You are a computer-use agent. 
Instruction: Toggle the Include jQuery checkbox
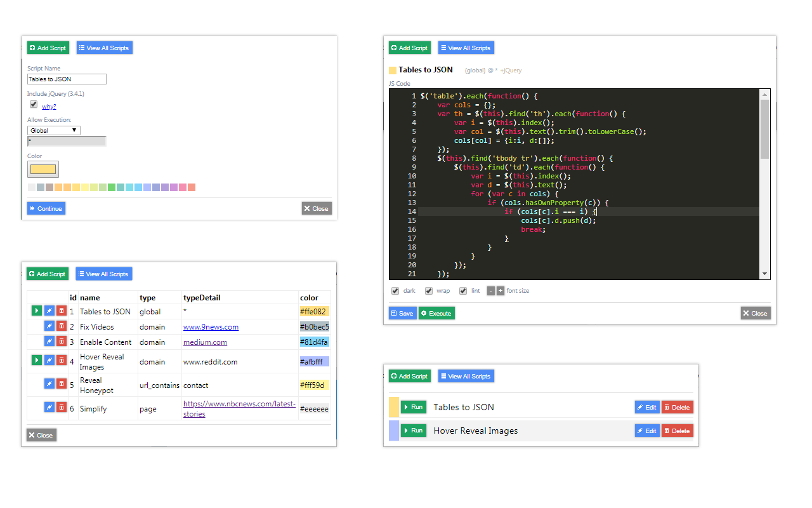pos(34,105)
